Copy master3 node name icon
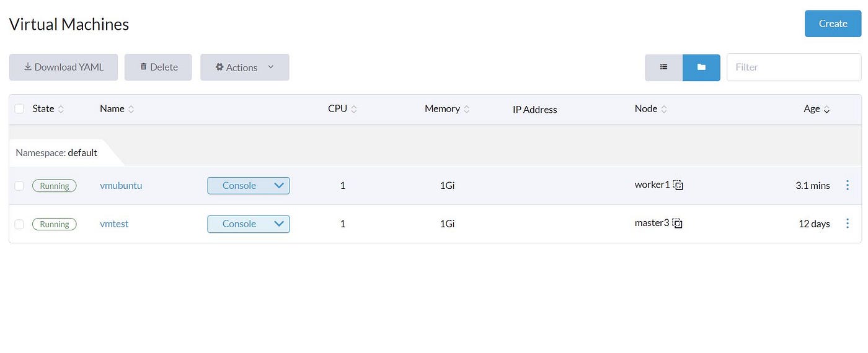The image size is (868, 353). point(678,224)
